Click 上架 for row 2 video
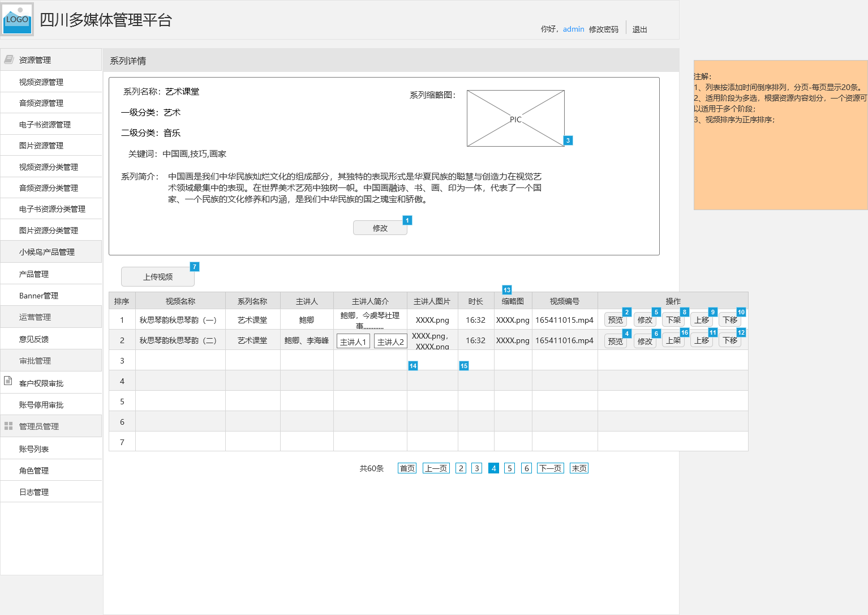The image size is (868, 615). [x=673, y=340]
